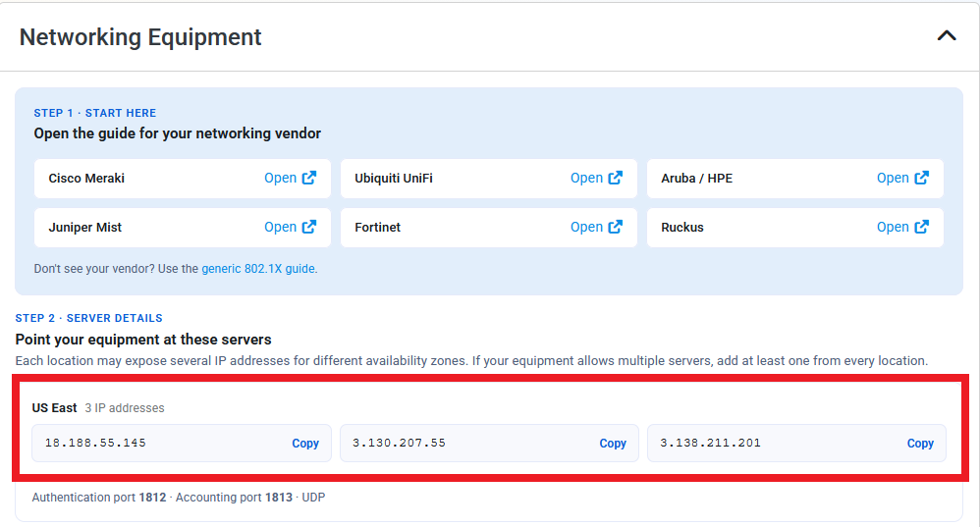Click the Authentication port 1812 text
The height and width of the screenshot is (527, 980).
99,497
